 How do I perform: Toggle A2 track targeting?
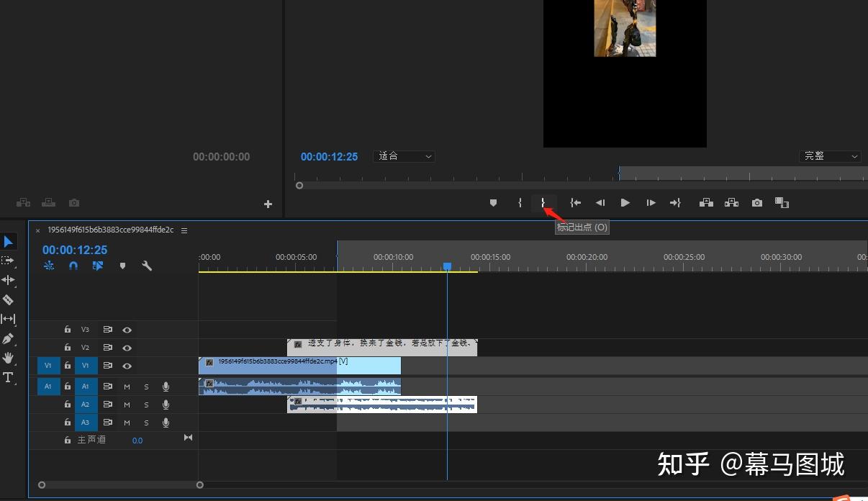point(86,405)
